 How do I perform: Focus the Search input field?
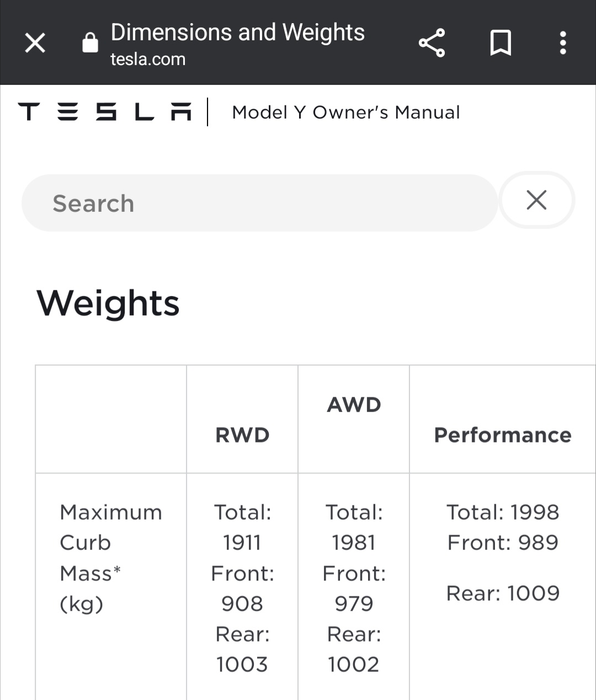click(259, 203)
